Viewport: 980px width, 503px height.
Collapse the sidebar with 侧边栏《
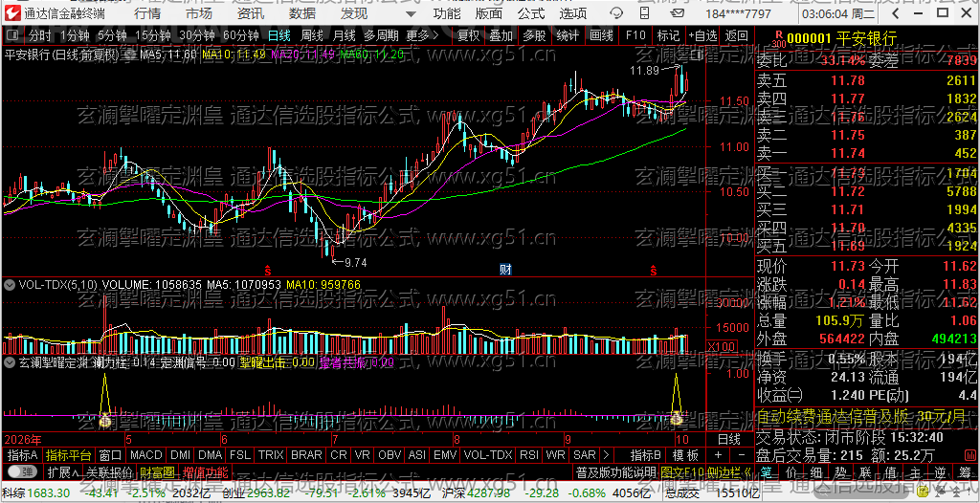(731, 472)
